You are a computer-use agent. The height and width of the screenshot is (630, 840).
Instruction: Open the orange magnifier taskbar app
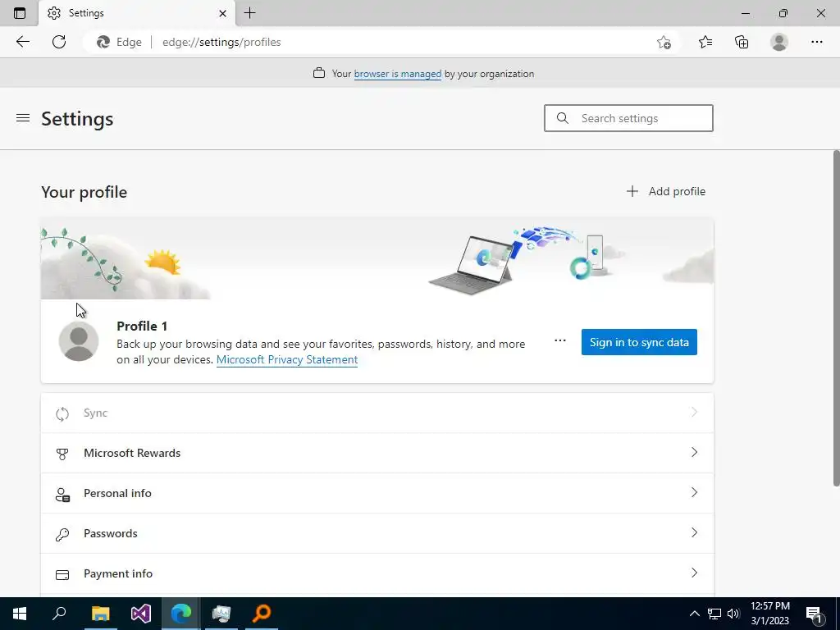coord(262,614)
